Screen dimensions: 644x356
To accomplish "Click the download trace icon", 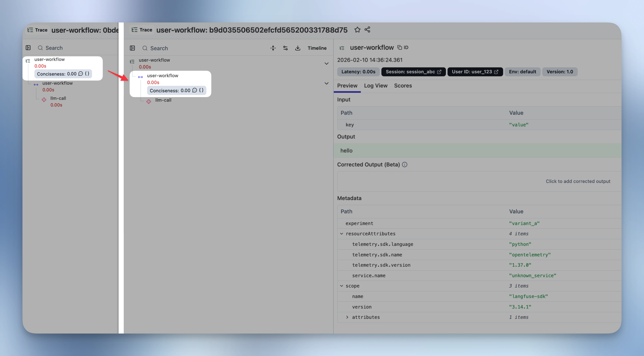I will [298, 48].
